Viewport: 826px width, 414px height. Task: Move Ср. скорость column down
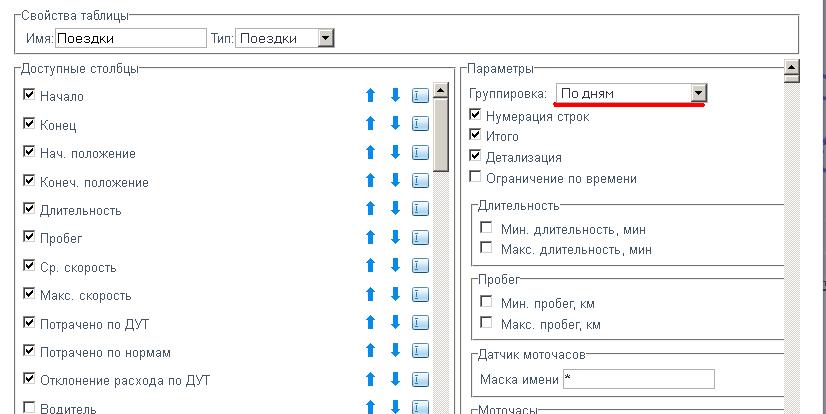click(395, 265)
